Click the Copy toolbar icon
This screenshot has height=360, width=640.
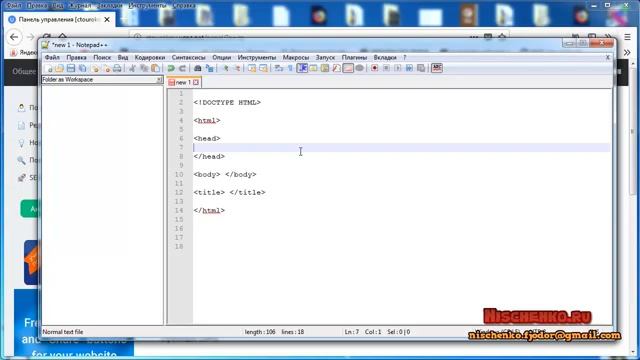point(144,68)
